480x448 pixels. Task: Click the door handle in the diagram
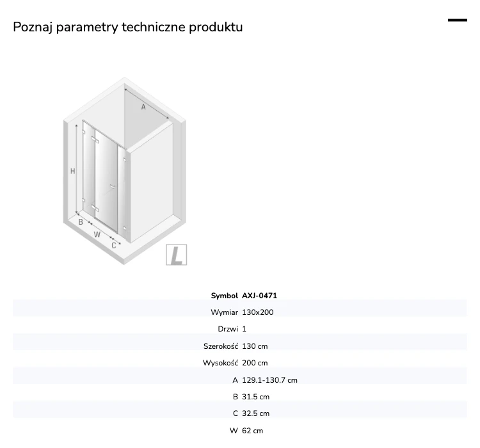(113, 186)
